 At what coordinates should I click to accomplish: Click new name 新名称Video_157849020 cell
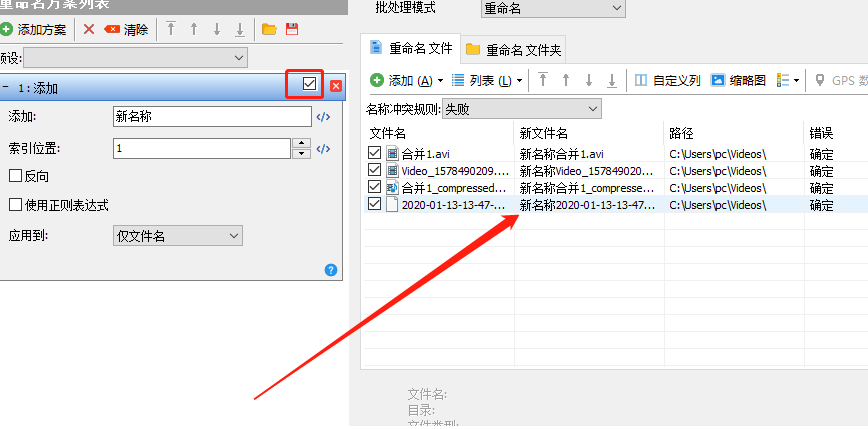click(587, 170)
